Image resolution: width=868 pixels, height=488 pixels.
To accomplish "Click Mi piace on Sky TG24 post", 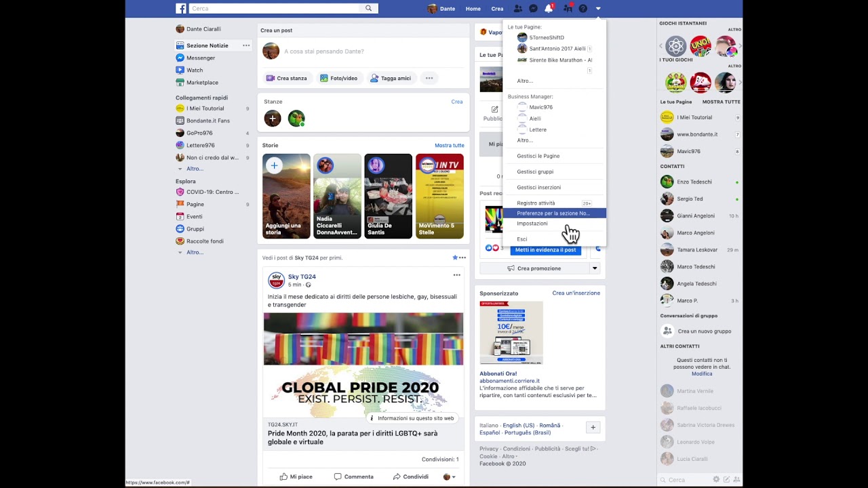I will (x=296, y=476).
